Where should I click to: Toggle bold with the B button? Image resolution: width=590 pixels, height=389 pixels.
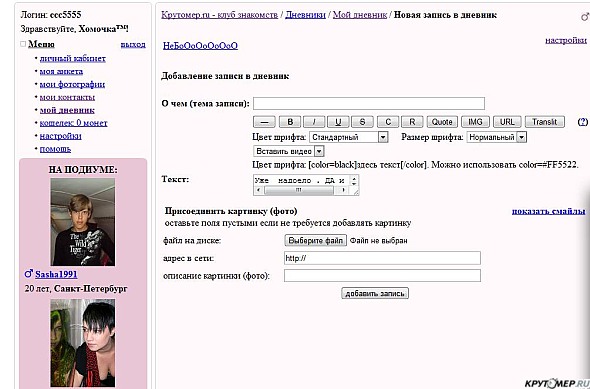(290, 122)
